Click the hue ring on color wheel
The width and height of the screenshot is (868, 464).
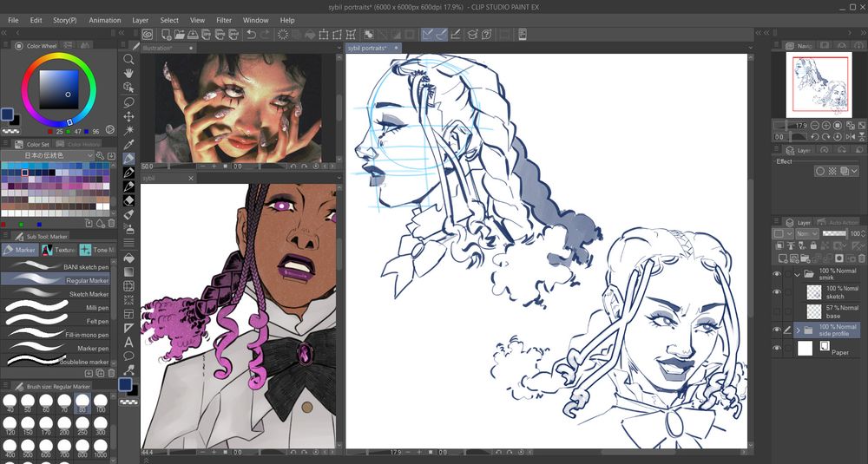point(57,57)
